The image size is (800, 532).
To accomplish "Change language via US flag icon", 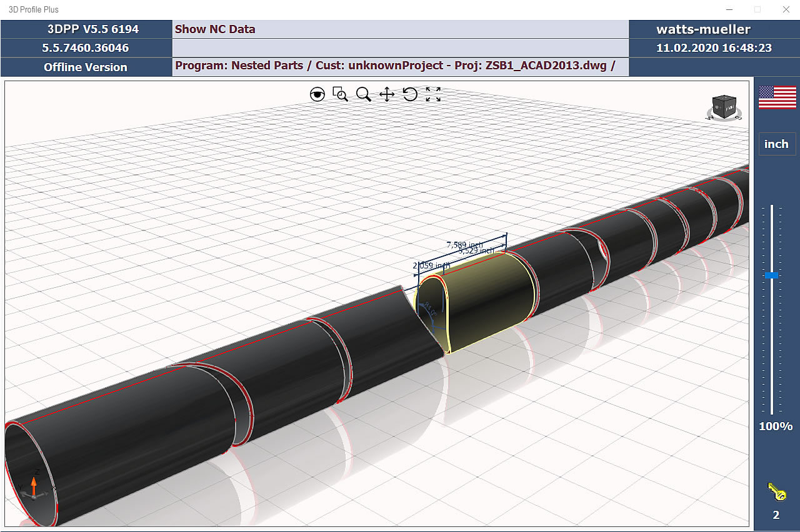I will click(777, 98).
